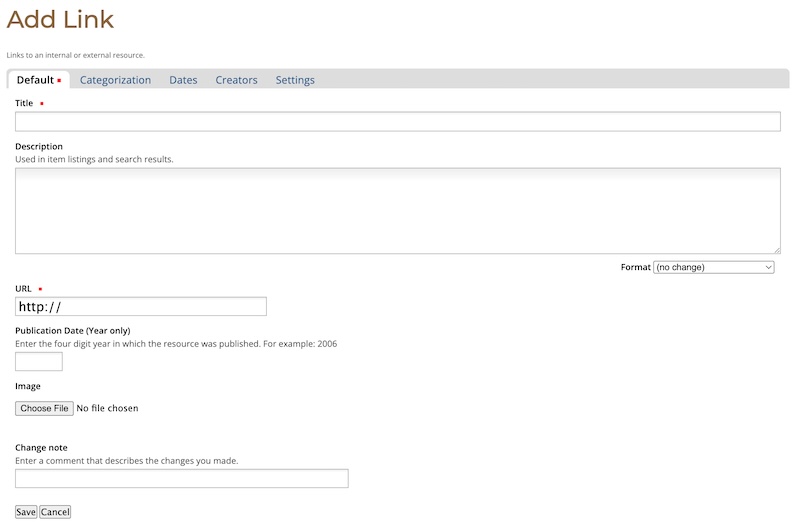Click the Change note input field
The height and width of the screenshot is (526, 800).
point(182,479)
